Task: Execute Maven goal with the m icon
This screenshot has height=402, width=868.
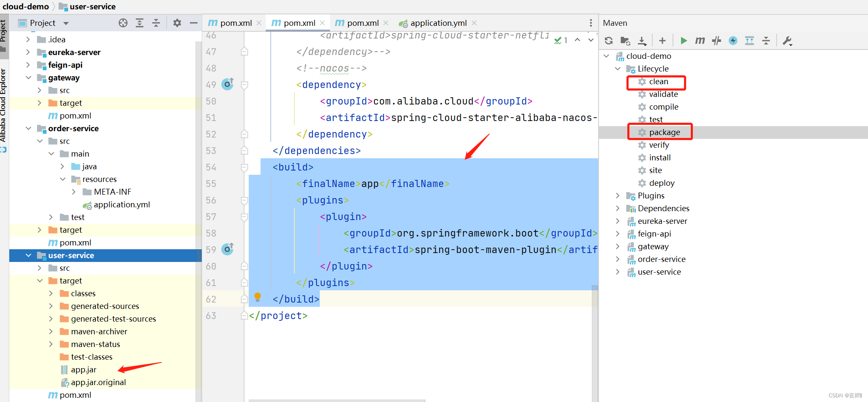Action: [700, 41]
